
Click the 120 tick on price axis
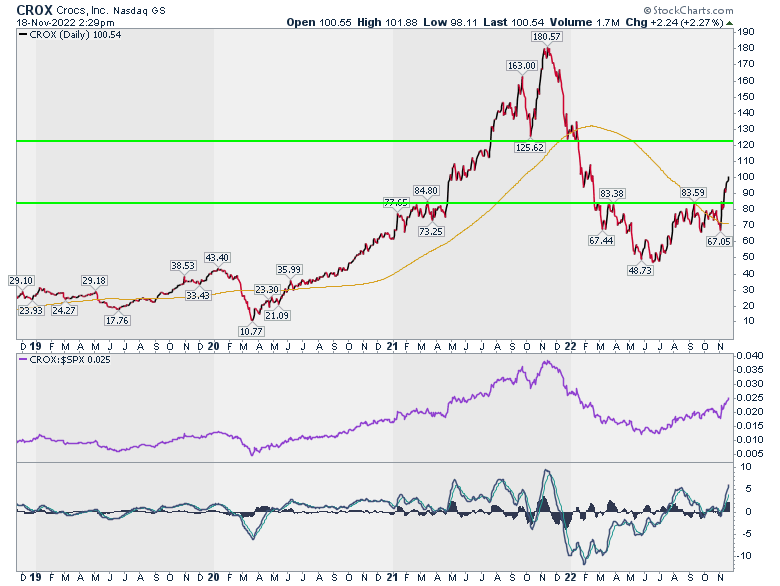(746, 145)
